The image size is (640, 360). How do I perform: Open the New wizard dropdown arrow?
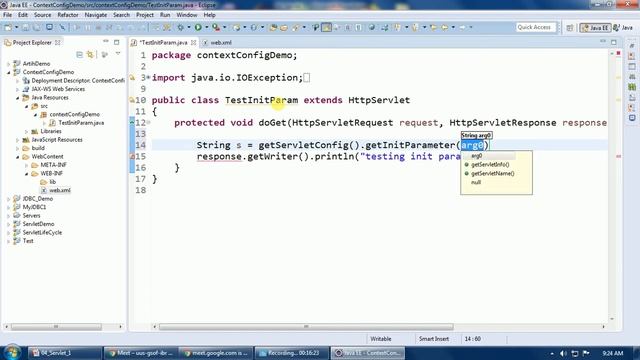pos(16,27)
